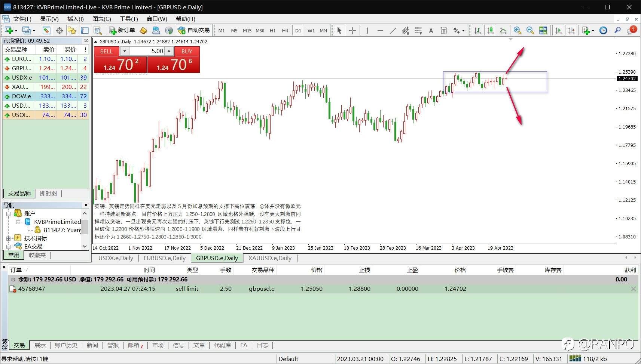This screenshot has height=364, width=641.
Task: Toggle the Market Watch window icon
Action: pos(46,30)
